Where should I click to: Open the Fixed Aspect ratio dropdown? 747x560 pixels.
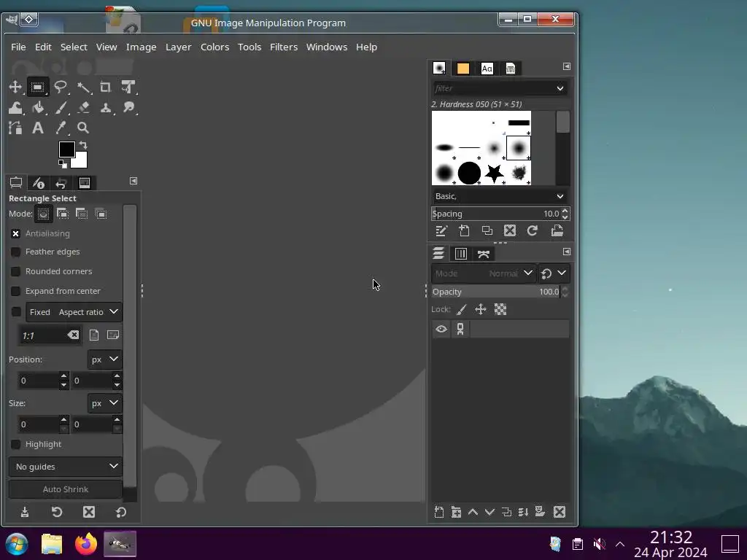click(74, 312)
